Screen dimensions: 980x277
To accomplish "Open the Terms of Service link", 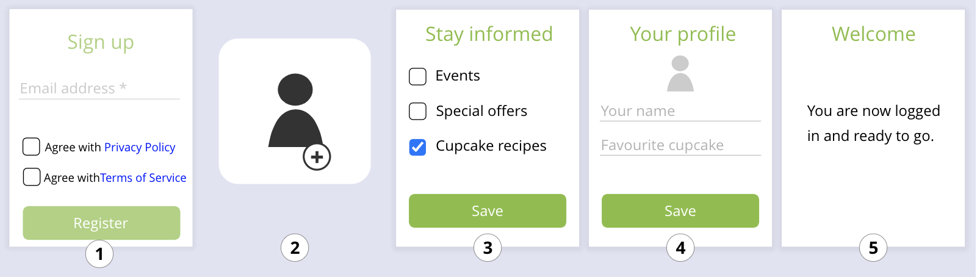I will (143, 178).
